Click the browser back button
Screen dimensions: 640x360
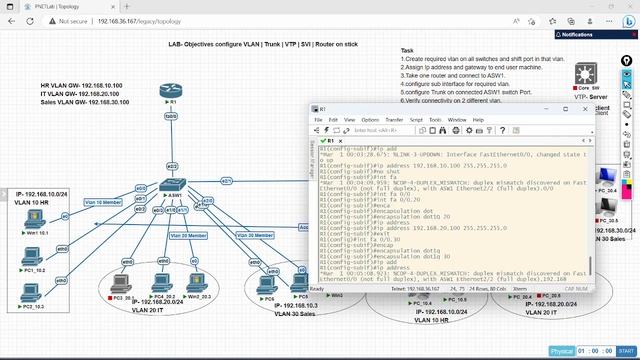click(x=11, y=21)
